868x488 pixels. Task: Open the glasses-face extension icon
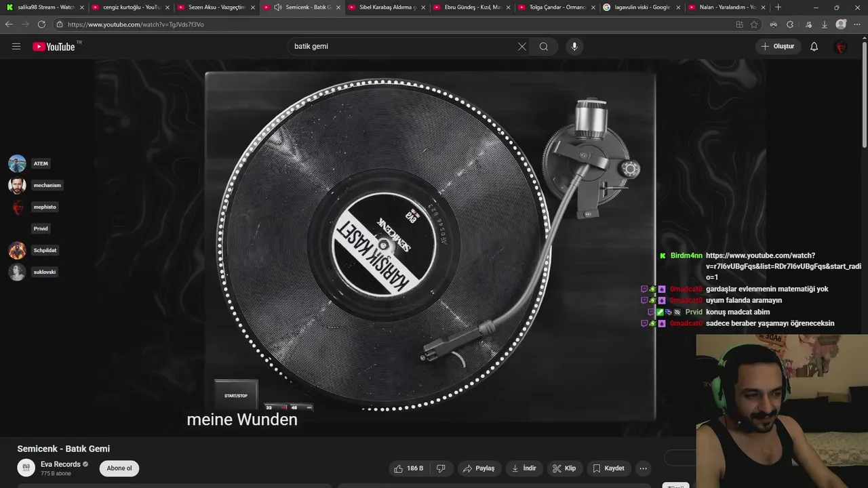click(x=773, y=24)
